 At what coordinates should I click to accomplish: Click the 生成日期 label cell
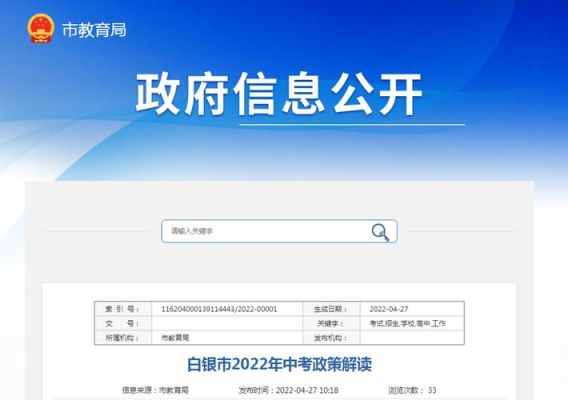pyautogui.click(x=331, y=309)
